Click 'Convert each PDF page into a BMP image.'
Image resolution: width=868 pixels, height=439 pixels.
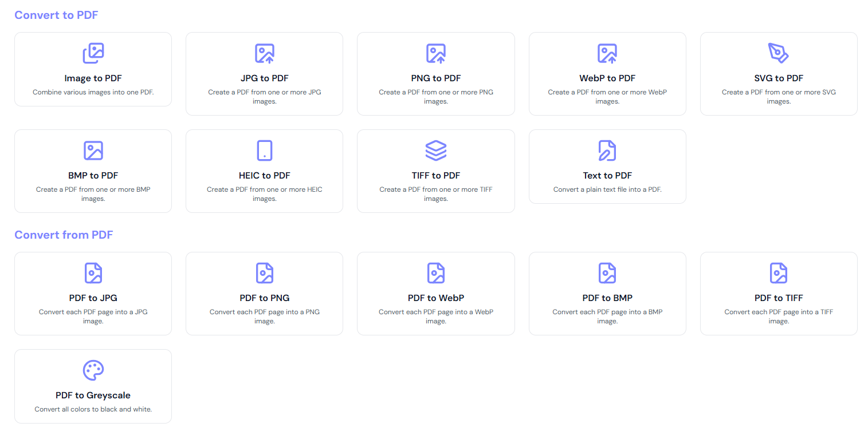(607, 317)
